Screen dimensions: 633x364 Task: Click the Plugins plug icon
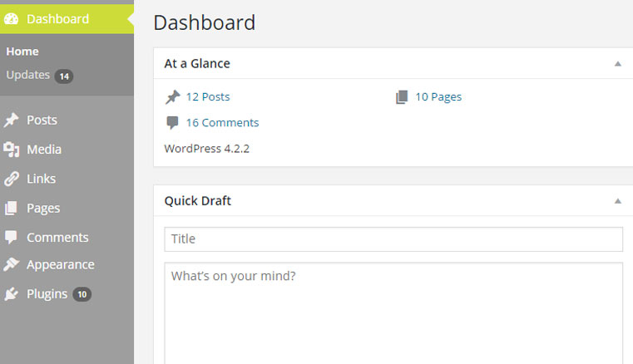point(12,294)
